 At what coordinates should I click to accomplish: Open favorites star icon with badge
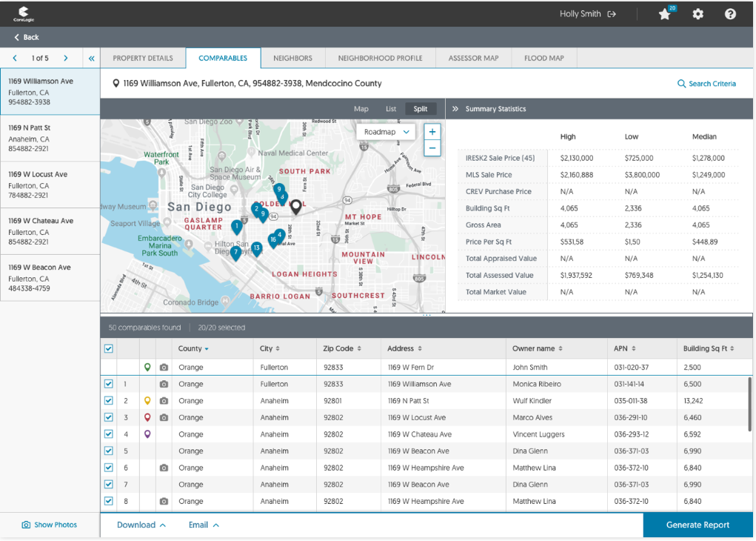tap(665, 14)
